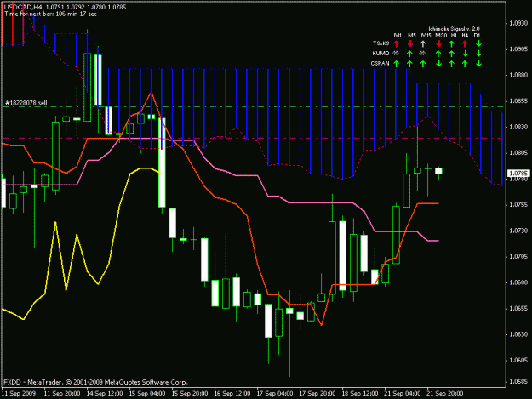Screen dimensions: 532x399
Task: Click the 1.0680 price axis label
Action: [518, 282]
